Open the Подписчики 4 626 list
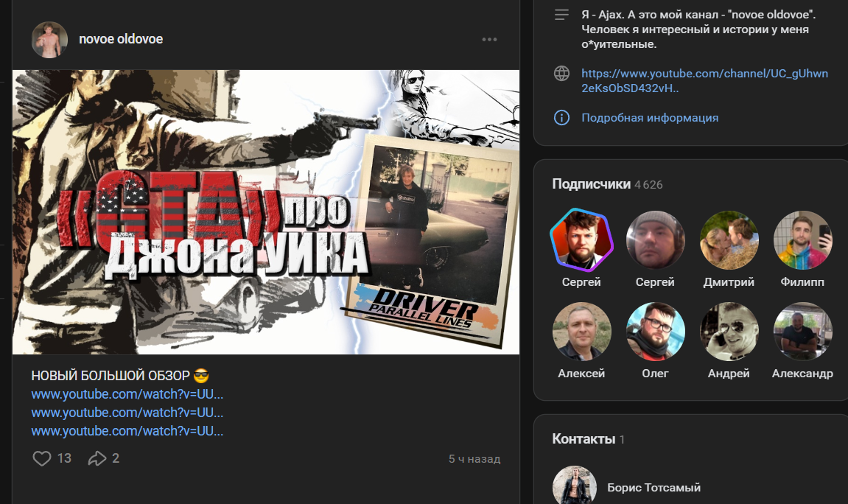This screenshot has width=848, height=504. (607, 184)
